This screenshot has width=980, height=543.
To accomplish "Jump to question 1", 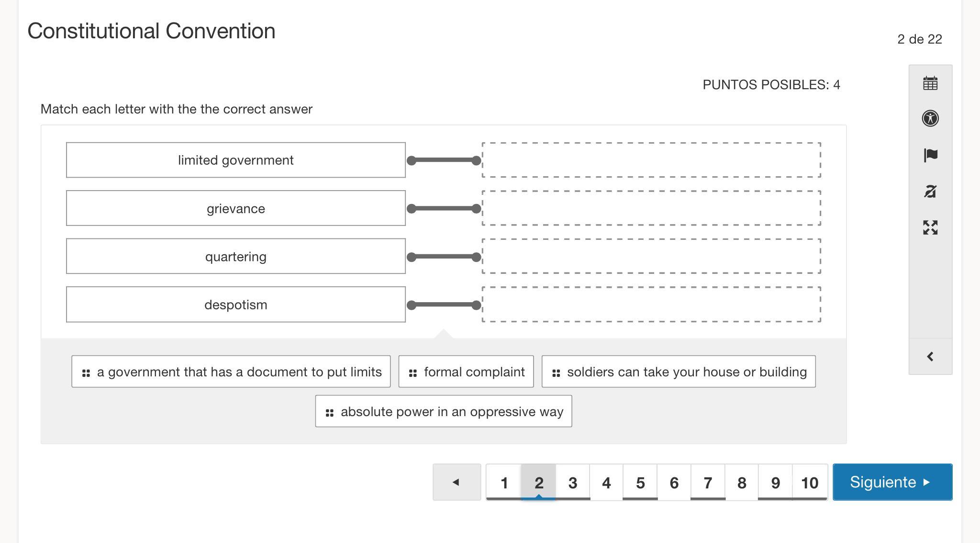I will (504, 483).
